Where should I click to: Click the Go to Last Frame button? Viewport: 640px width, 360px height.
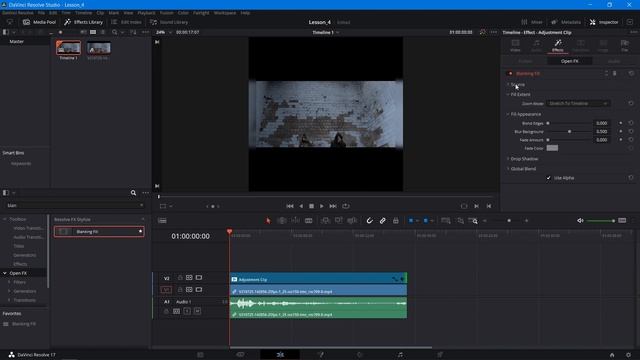tap(333, 206)
